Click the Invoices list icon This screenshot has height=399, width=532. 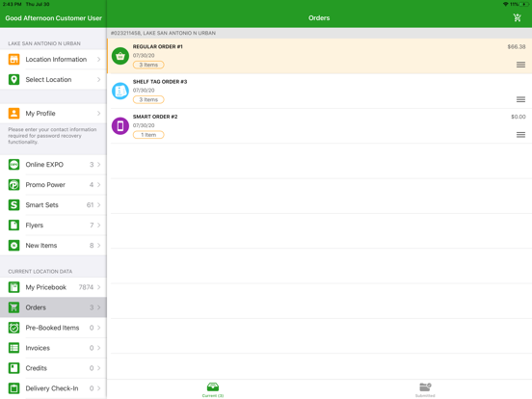coord(13,348)
